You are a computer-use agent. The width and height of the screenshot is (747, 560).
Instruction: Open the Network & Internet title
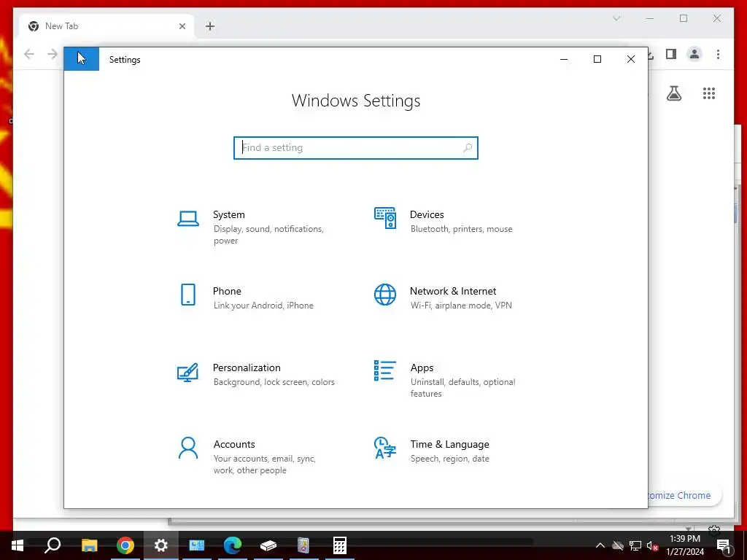pyautogui.click(x=453, y=291)
